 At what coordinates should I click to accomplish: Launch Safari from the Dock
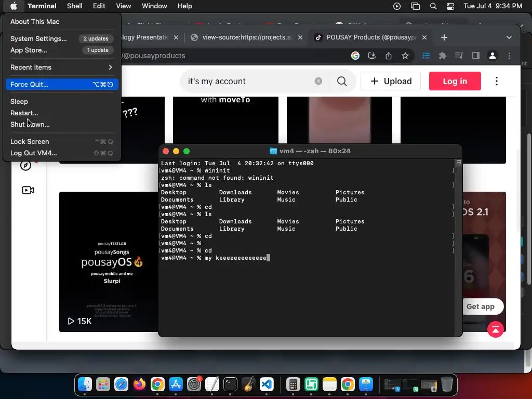click(x=121, y=384)
